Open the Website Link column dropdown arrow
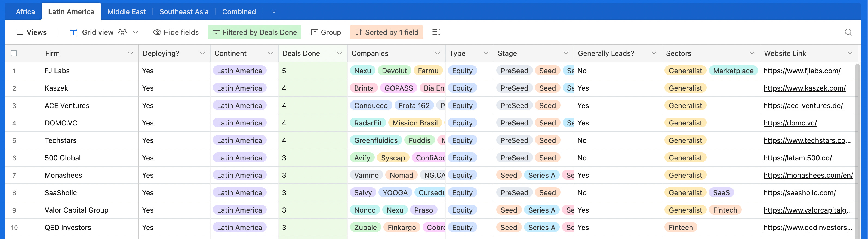Viewport: 868px width, 239px height. 850,53
